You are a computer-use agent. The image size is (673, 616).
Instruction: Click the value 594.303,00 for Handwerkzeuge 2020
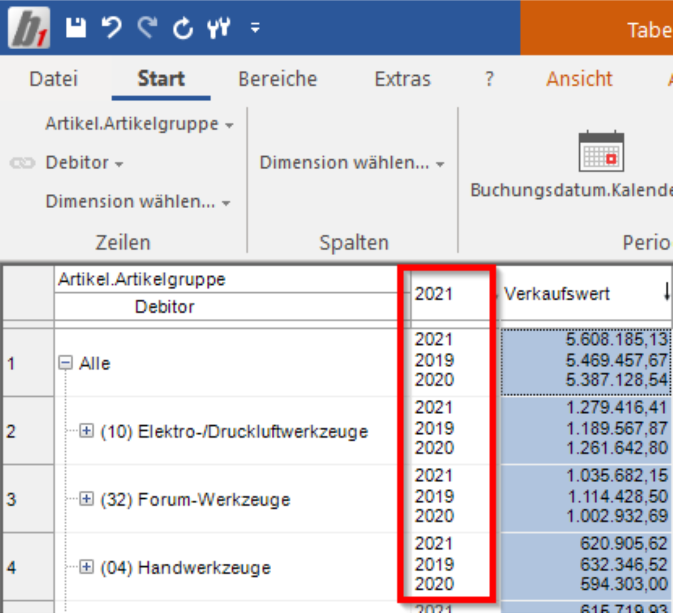point(624,584)
